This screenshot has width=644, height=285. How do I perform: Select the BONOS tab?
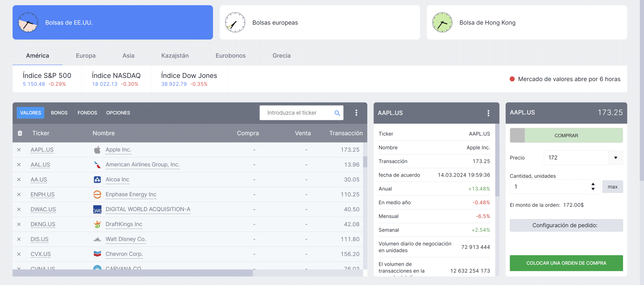[x=59, y=113]
